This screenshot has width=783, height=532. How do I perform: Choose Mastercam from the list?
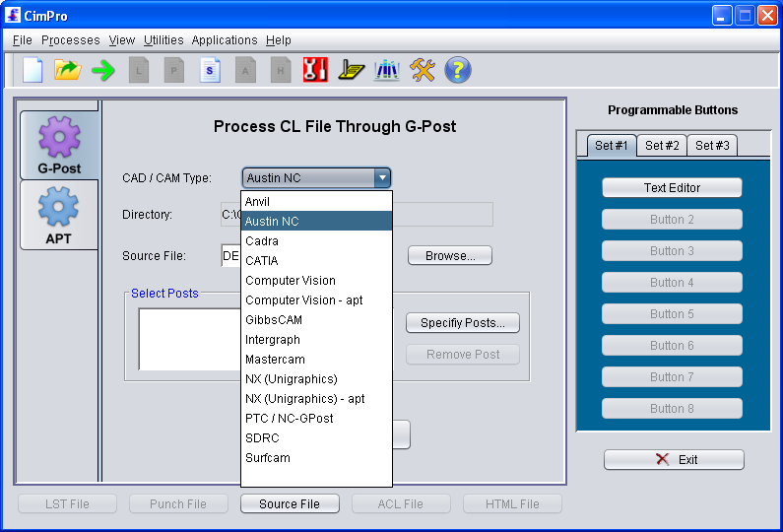[x=316, y=360]
